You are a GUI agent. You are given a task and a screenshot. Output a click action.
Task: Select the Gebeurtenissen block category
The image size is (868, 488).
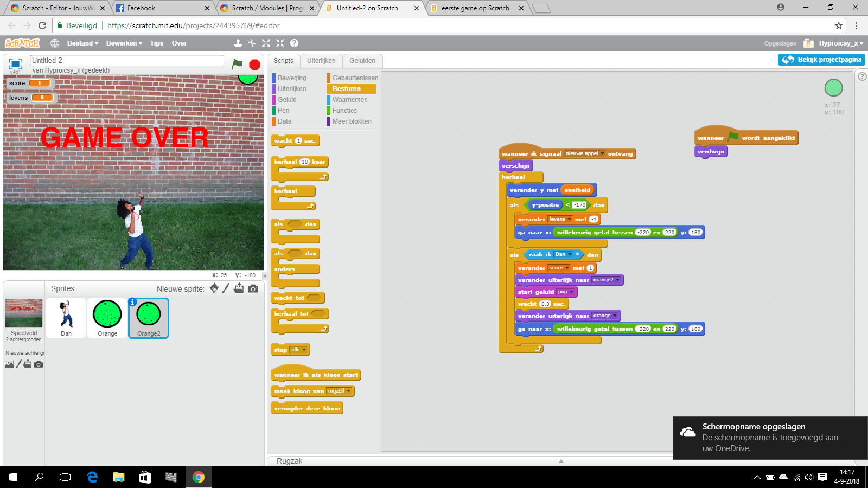(x=353, y=78)
